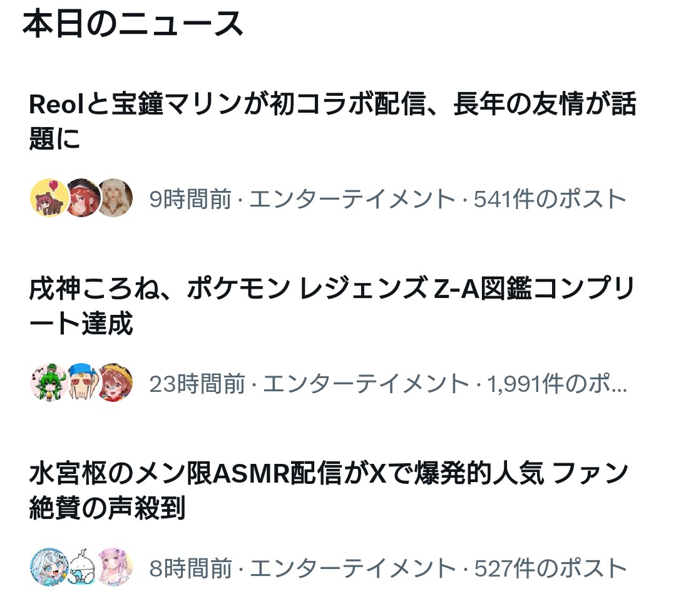Click the 527件のポスト count
This screenshot has width=676, height=616.
pos(550,568)
